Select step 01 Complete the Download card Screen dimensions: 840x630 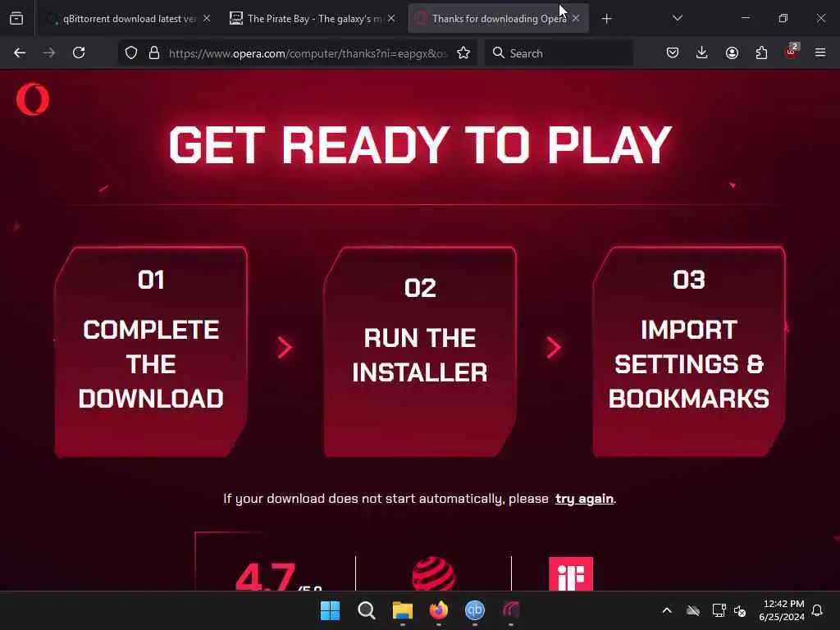(x=151, y=352)
